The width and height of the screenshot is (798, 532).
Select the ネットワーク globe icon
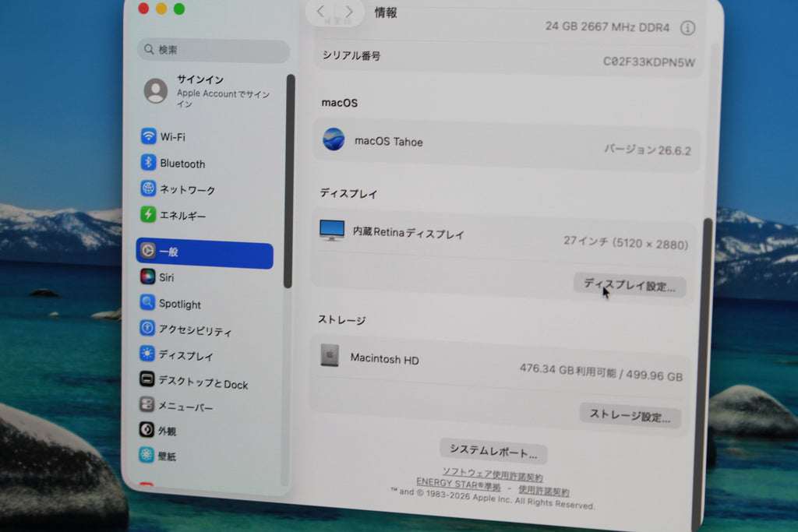pyautogui.click(x=148, y=188)
